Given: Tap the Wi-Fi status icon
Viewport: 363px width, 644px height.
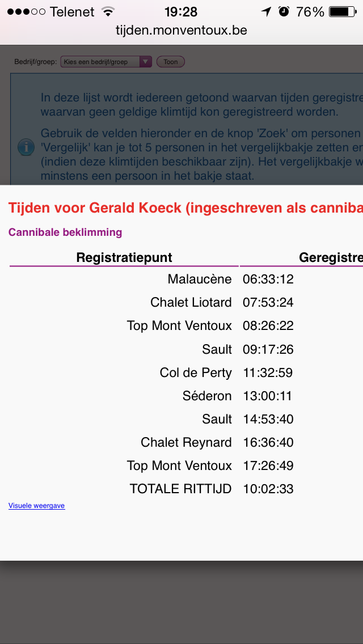Looking at the screenshot, I should [108, 11].
